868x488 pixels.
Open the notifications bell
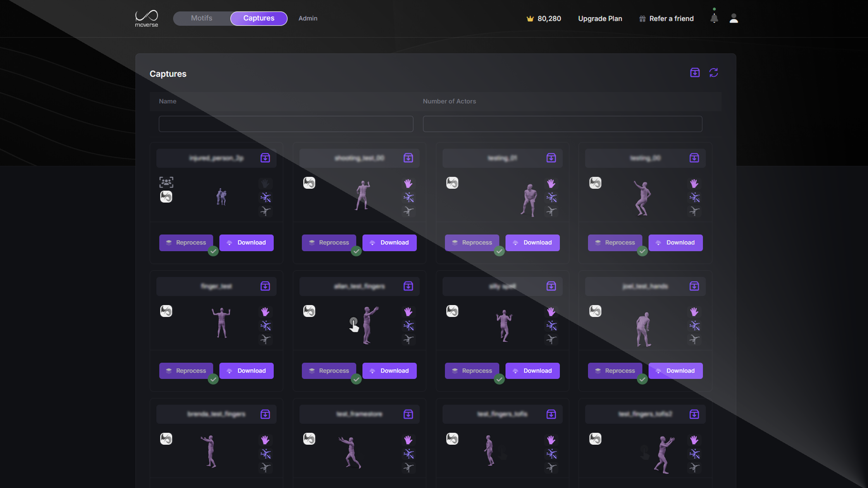pyautogui.click(x=714, y=18)
